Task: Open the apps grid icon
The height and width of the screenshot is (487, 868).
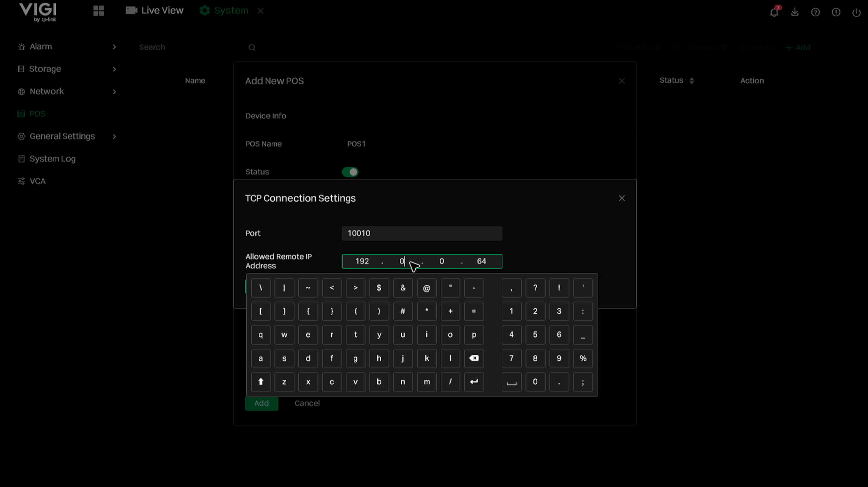Action: (x=98, y=11)
